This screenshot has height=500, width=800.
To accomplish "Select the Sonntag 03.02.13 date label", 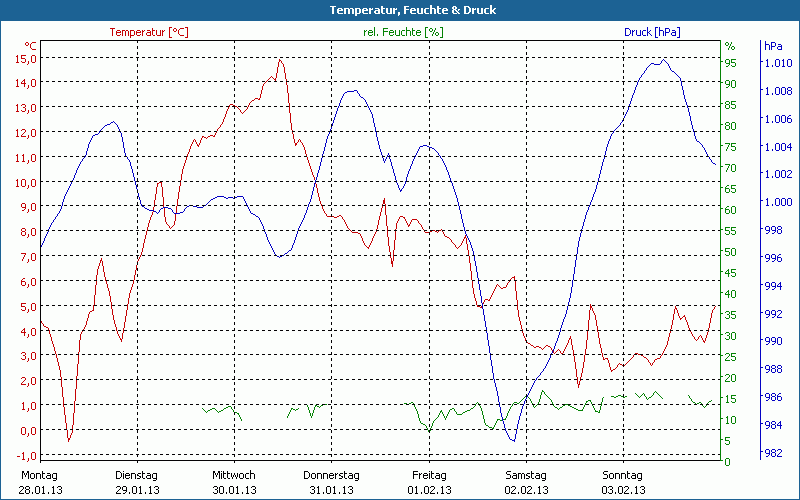I will tap(622, 482).
